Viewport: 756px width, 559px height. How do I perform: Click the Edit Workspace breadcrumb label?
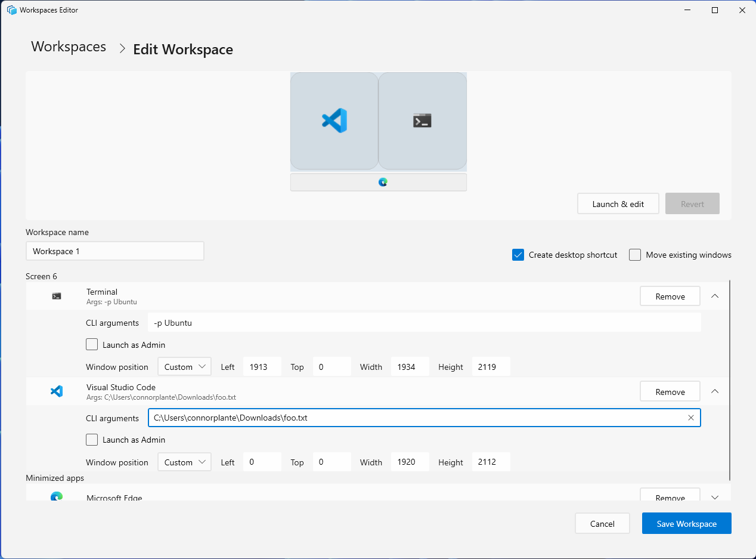click(x=183, y=49)
